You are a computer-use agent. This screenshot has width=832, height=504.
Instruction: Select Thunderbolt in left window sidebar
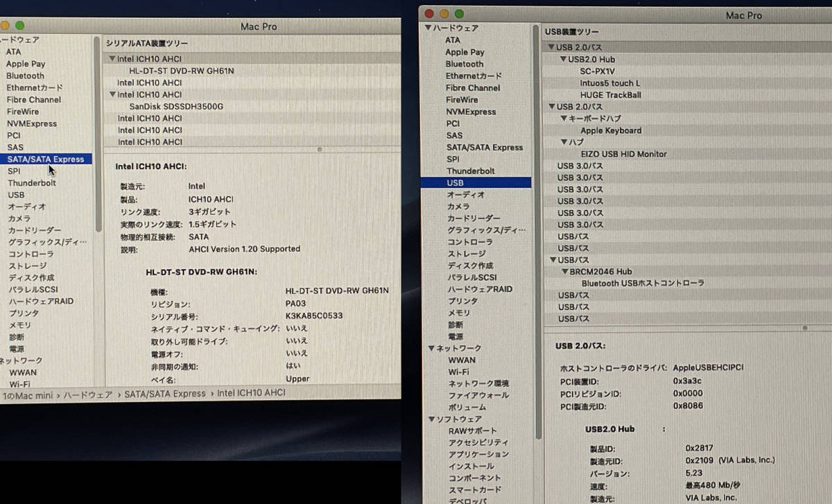[x=32, y=183]
